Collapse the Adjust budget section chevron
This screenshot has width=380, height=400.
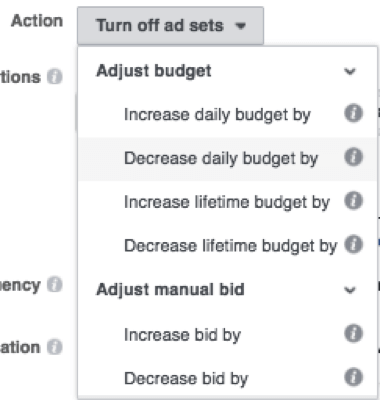(x=350, y=71)
